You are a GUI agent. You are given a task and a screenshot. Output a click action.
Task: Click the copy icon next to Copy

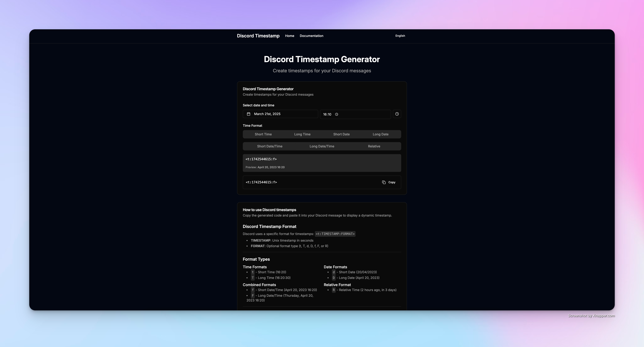pyautogui.click(x=384, y=182)
